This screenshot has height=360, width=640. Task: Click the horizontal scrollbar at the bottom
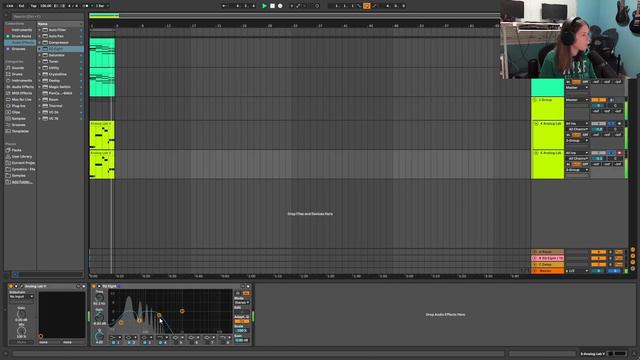258,354
